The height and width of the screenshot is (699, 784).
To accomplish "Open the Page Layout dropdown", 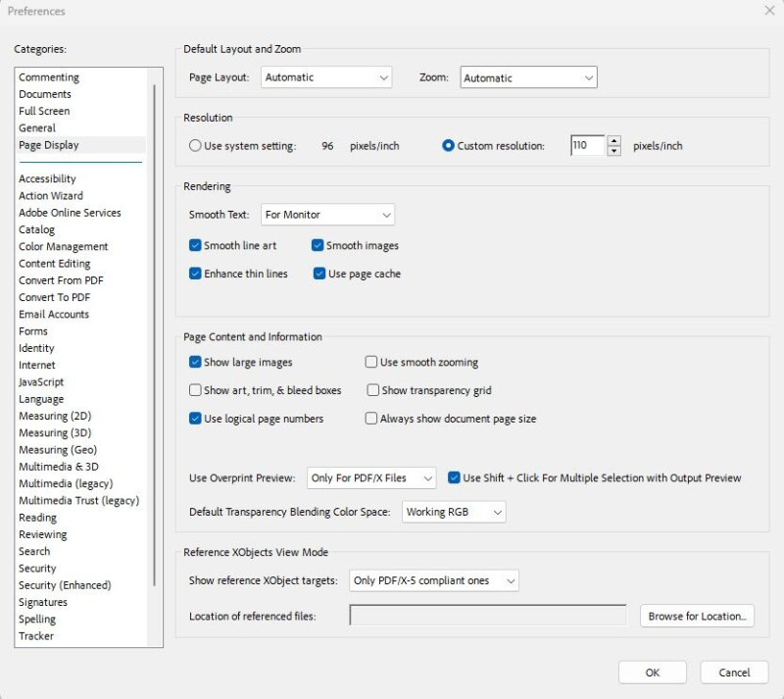I will (326, 77).
